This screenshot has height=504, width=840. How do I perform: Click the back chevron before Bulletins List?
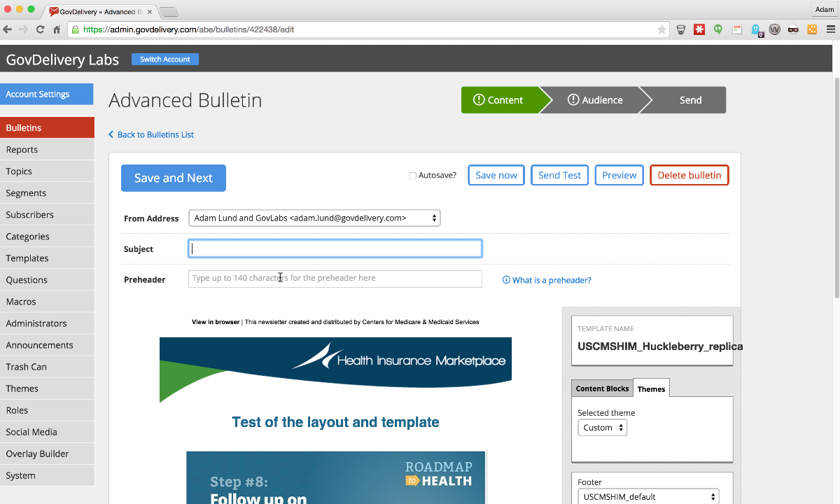point(111,134)
